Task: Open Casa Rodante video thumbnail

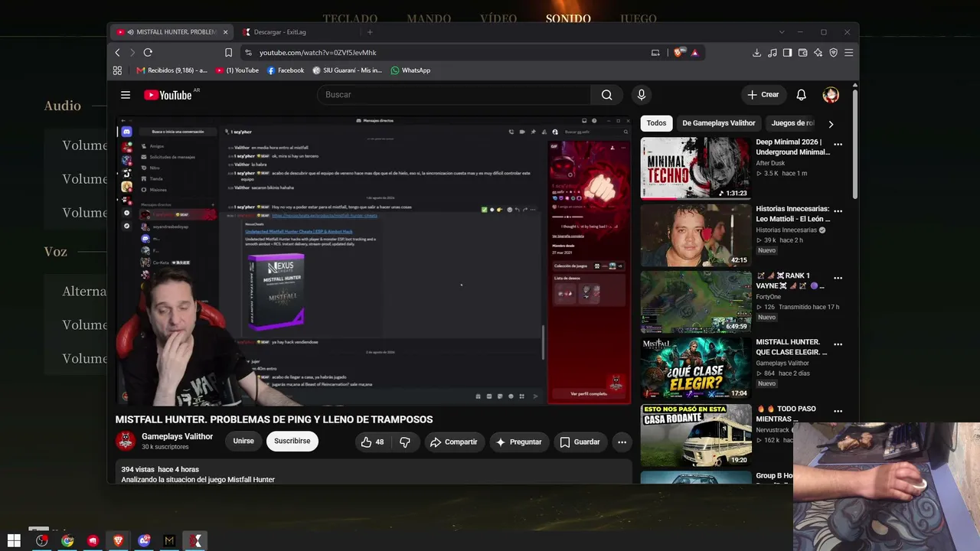Action: click(696, 434)
